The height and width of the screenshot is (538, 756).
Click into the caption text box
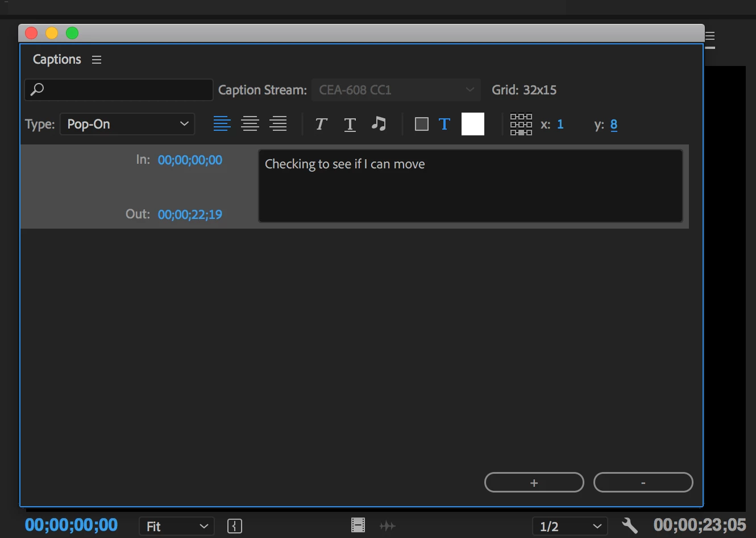pyautogui.click(x=471, y=186)
